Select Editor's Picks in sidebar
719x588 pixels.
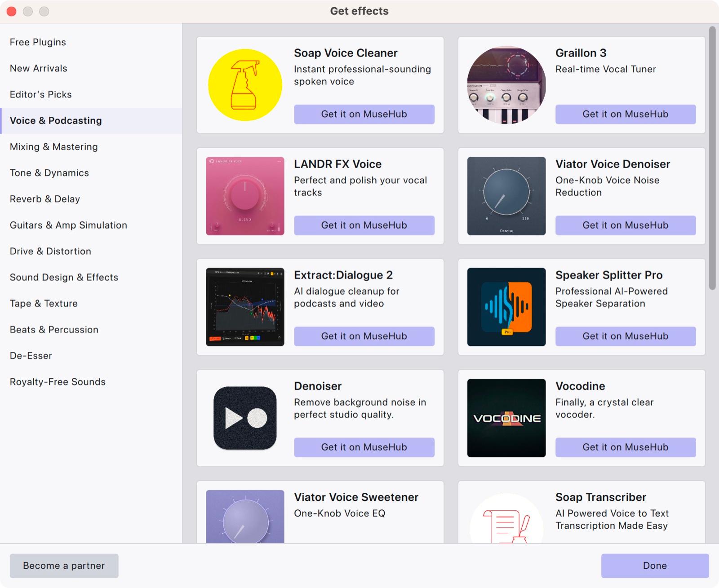pyautogui.click(x=91, y=94)
